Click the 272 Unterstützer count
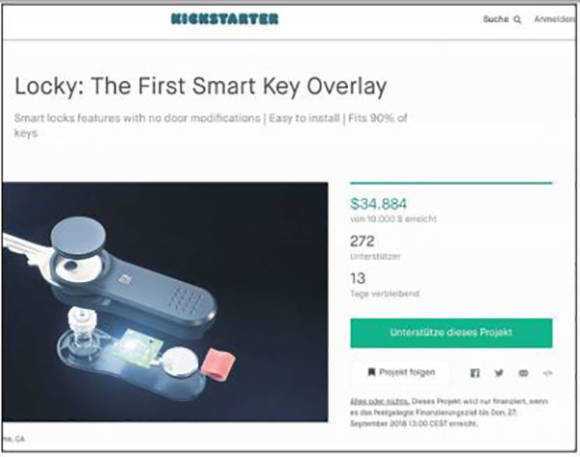This screenshot has height=457, width=580. (375, 247)
